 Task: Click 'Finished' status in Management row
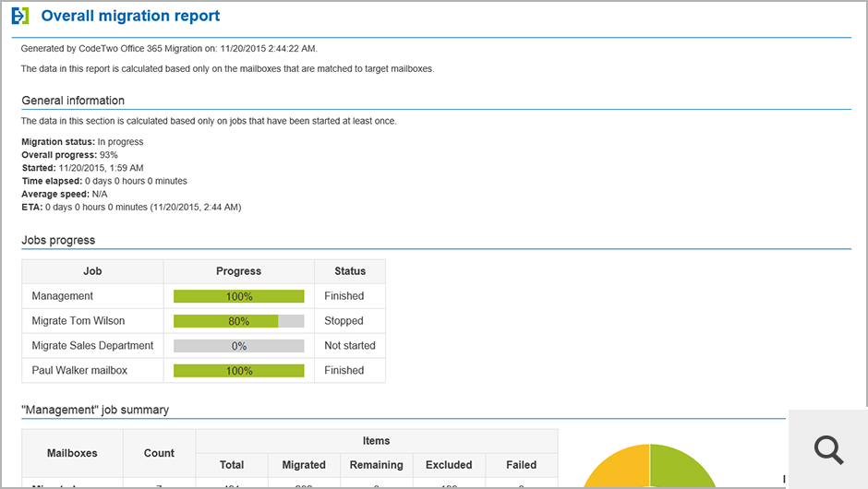pos(344,296)
